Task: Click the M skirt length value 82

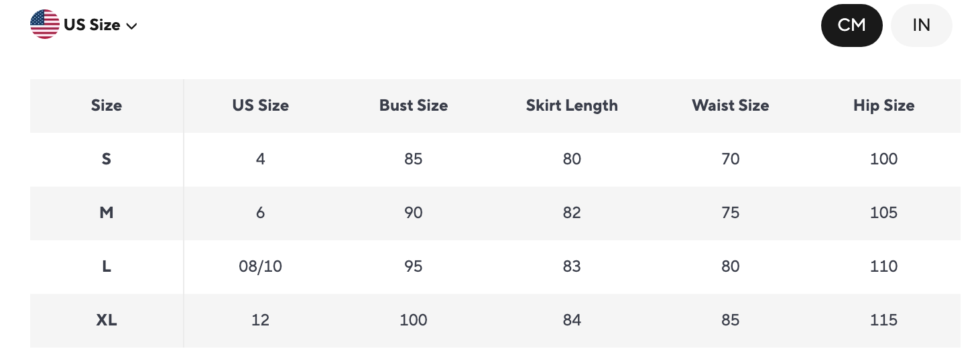Action: (x=572, y=213)
